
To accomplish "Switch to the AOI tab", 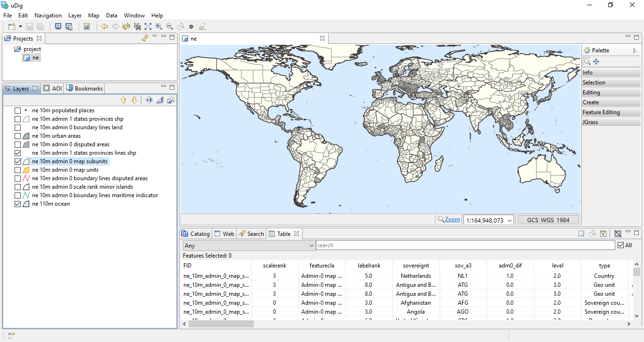I will click(x=52, y=88).
